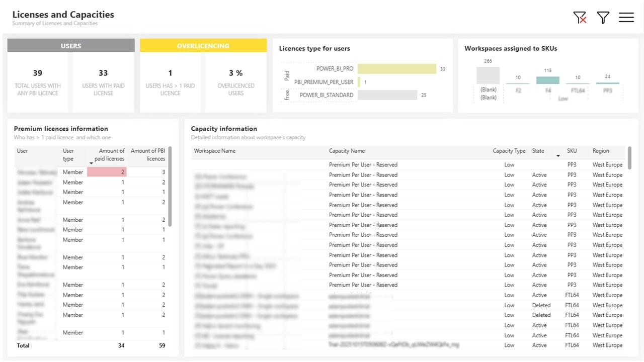Screen dimensions: 644x362
Task: Open the filters funnel icon
Action: click(x=603, y=17)
